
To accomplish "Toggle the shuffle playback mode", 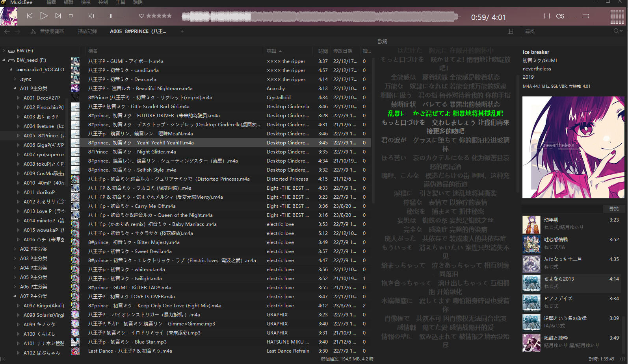I will coord(586,16).
